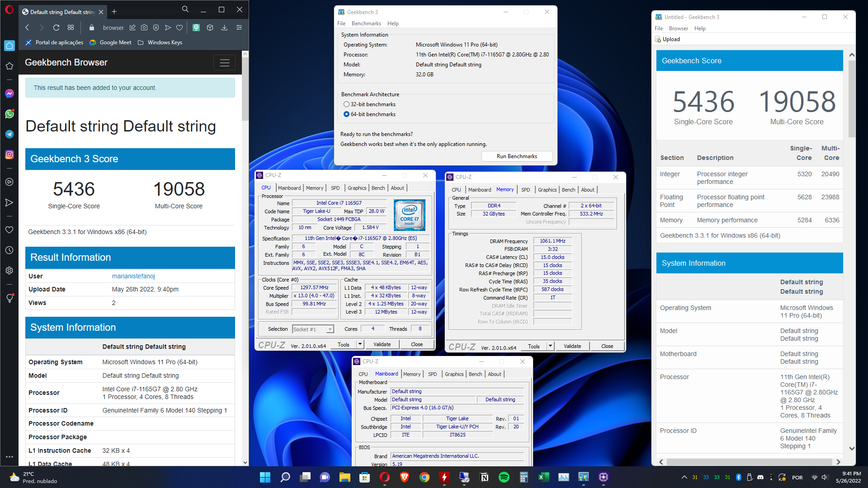Click the Opera address bar
Viewport: 868px width, 488px height.
point(113,28)
